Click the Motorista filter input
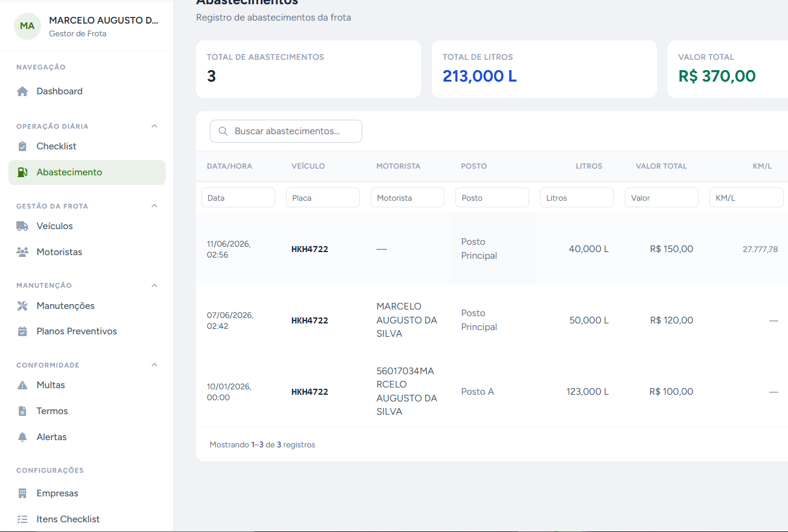This screenshot has width=788, height=532. point(408,198)
